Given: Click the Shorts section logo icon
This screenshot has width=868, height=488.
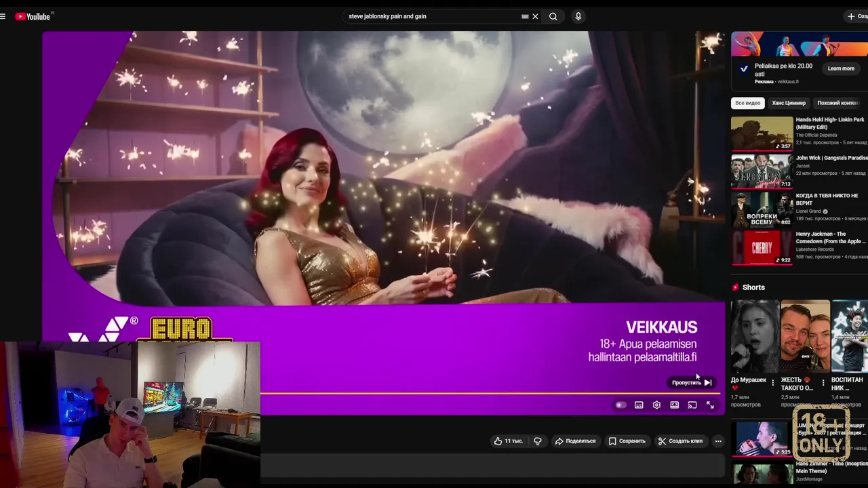Looking at the screenshot, I should 736,287.
